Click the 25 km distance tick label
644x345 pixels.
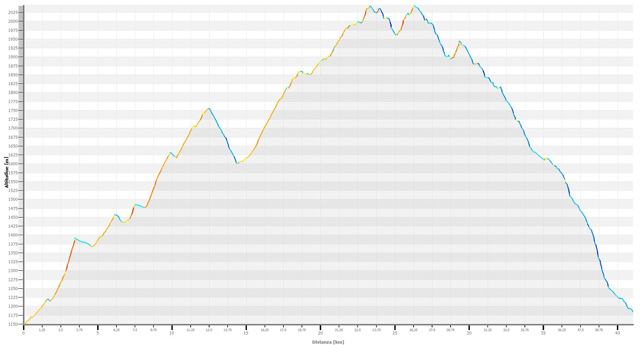[395, 333]
